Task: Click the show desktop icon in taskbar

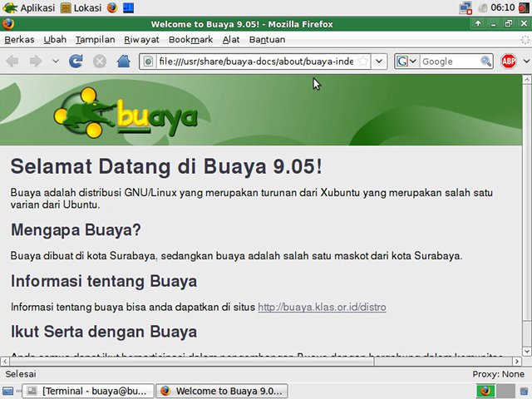Action: 7,392
